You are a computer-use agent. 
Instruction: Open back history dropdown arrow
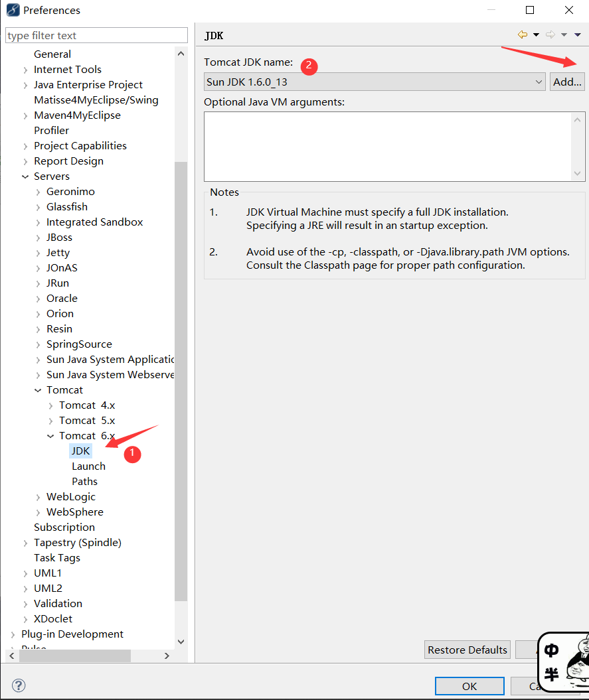click(536, 35)
